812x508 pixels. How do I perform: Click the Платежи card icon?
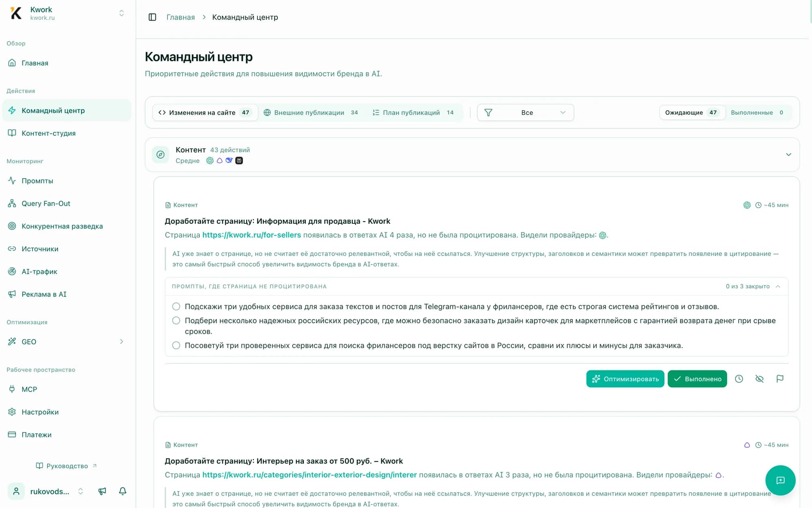(x=12, y=435)
